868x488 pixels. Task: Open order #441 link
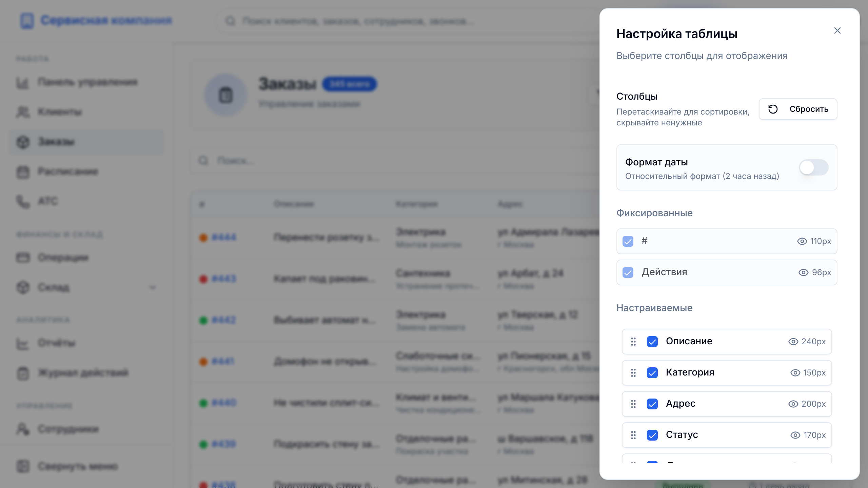(223, 362)
